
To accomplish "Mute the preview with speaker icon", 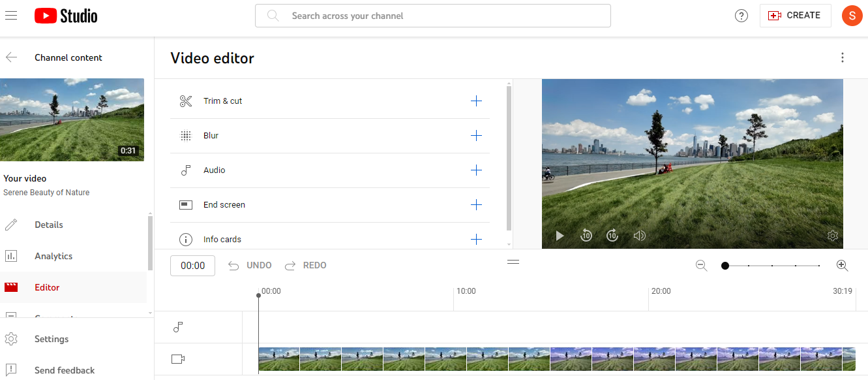I will coord(639,236).
